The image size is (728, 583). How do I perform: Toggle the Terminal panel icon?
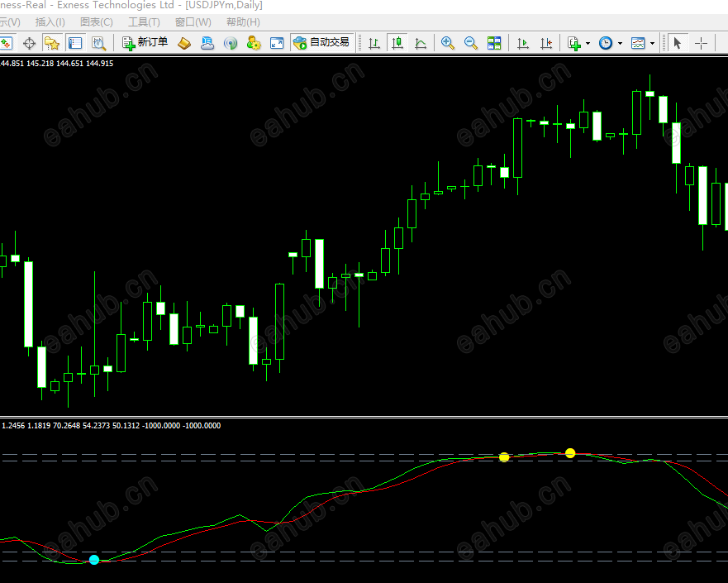click(74, 43)
